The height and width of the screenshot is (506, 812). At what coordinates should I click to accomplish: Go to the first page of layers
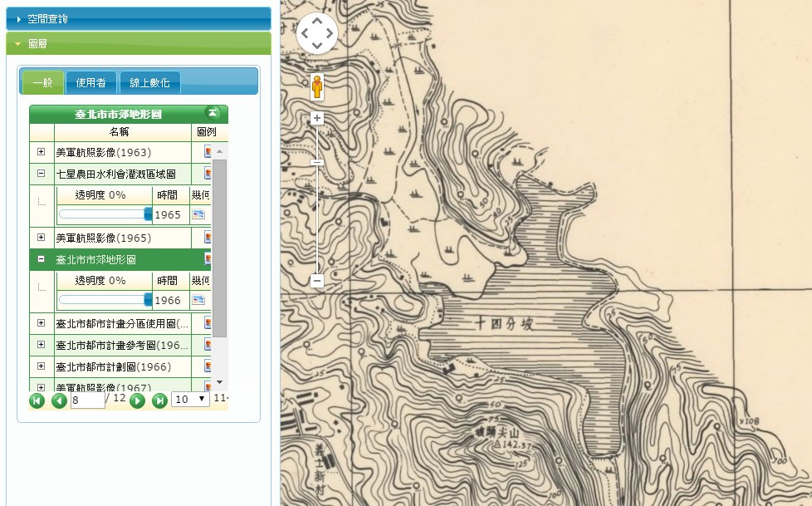point(37,400)
